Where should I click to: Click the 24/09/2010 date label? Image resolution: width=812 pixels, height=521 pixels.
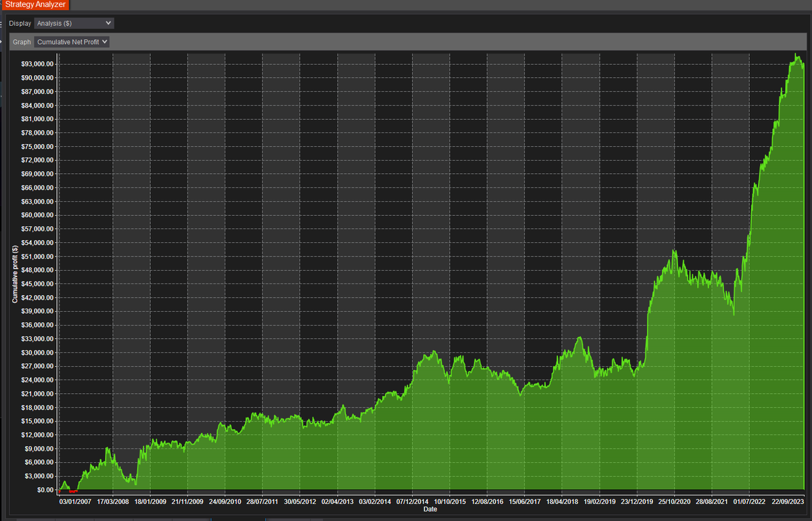[x=225, y=501]
